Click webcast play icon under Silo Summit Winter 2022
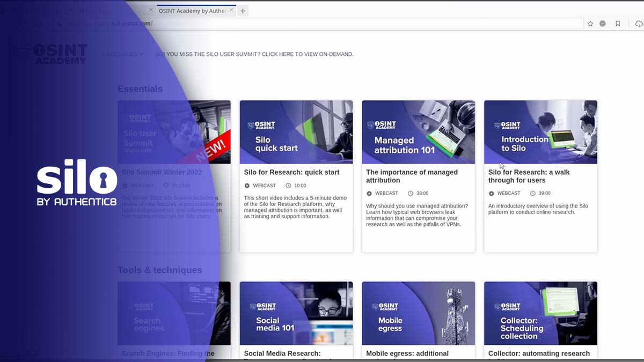The height and width of the screenshot is (362, 644). tap(125, 186)
